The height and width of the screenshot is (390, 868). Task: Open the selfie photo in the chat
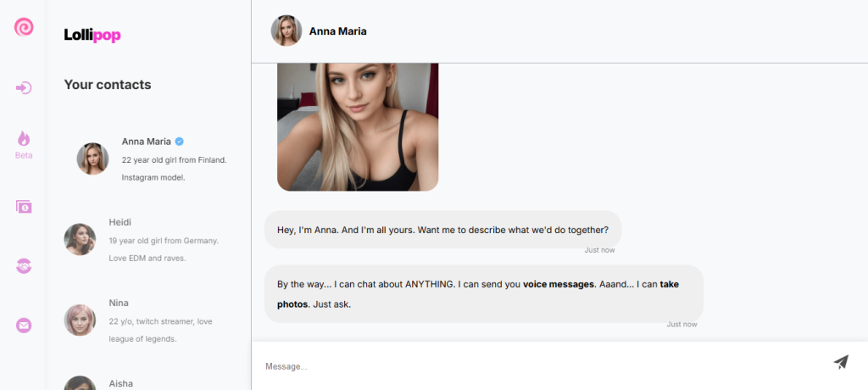[x=358, y=127]
